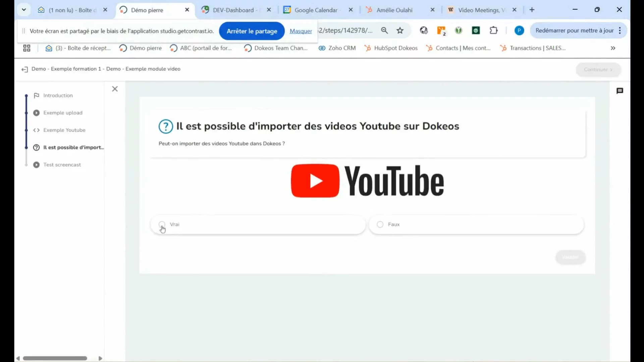Select 'Il est possible d'import...' step

[73, 147]
